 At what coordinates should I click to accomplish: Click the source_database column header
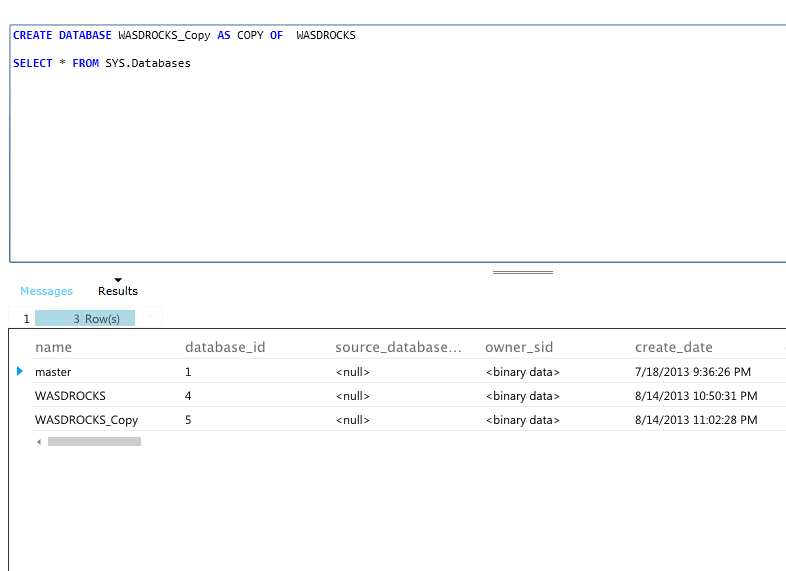tap(399, 347)
